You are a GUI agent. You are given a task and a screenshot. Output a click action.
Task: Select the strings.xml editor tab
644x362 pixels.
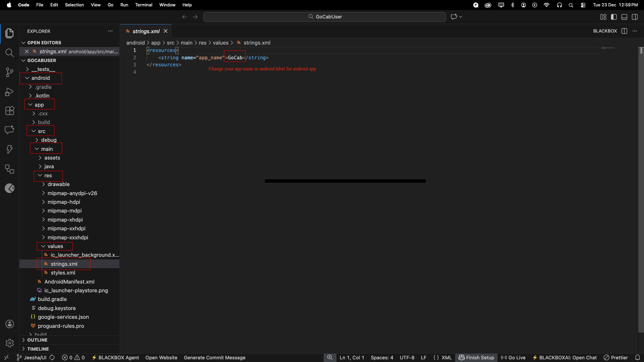click(146, 31)
